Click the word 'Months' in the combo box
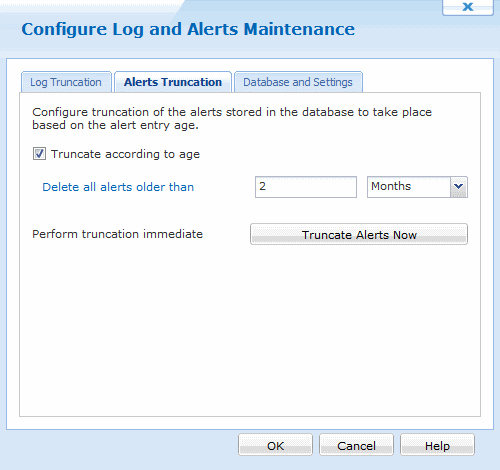 [x=391, y=186]
